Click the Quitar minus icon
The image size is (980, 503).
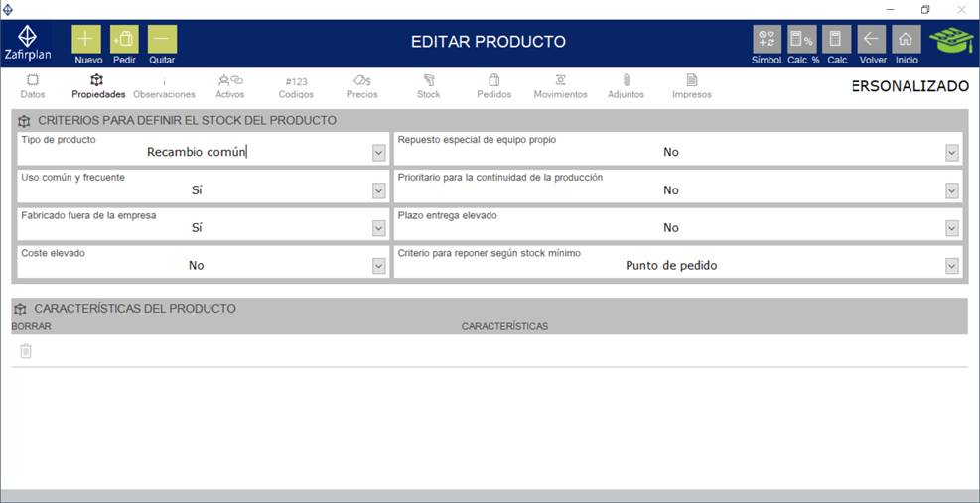tap(162, 40)
